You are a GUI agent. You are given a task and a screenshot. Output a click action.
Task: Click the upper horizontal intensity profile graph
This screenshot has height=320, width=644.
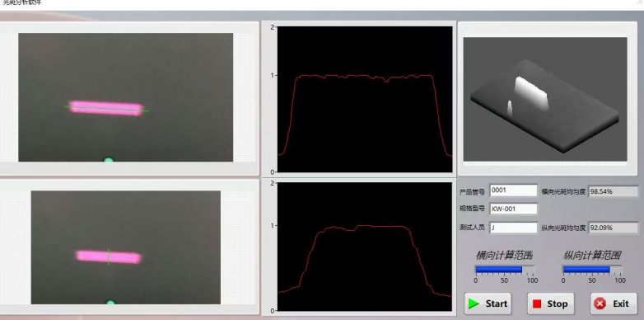(x=365, y=99)
